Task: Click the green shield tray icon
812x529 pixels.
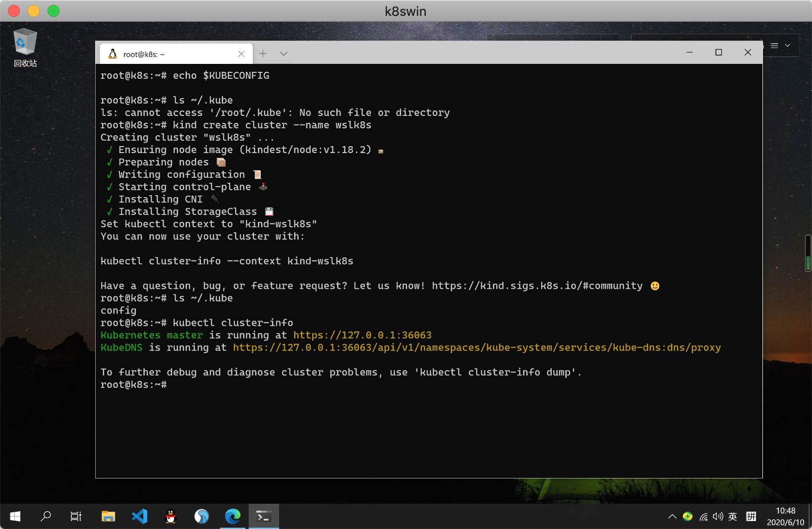Action: pos(688,517)
